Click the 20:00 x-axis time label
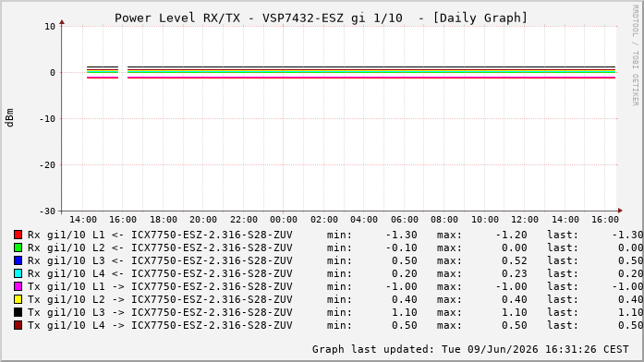Viewport: 644px width, 362px height. (x=203, y=220)
